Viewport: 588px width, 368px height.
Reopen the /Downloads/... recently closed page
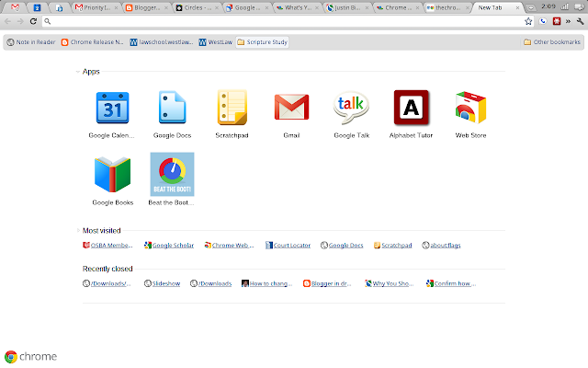coord(107,283)
